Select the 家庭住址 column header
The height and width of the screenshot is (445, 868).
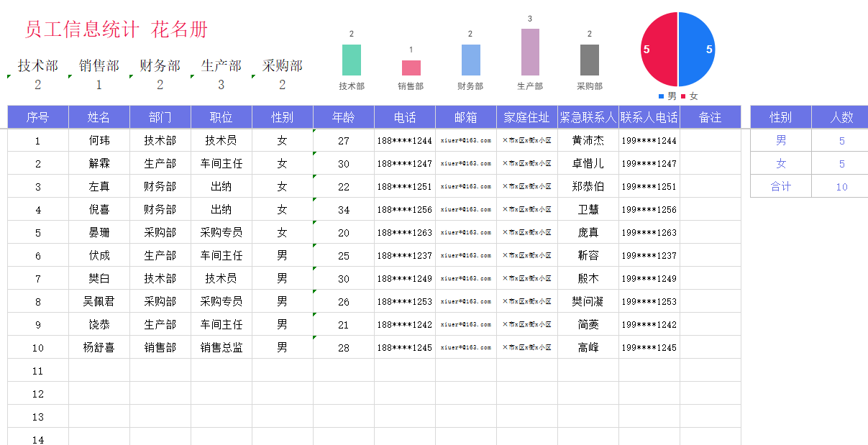click(527, 117)
